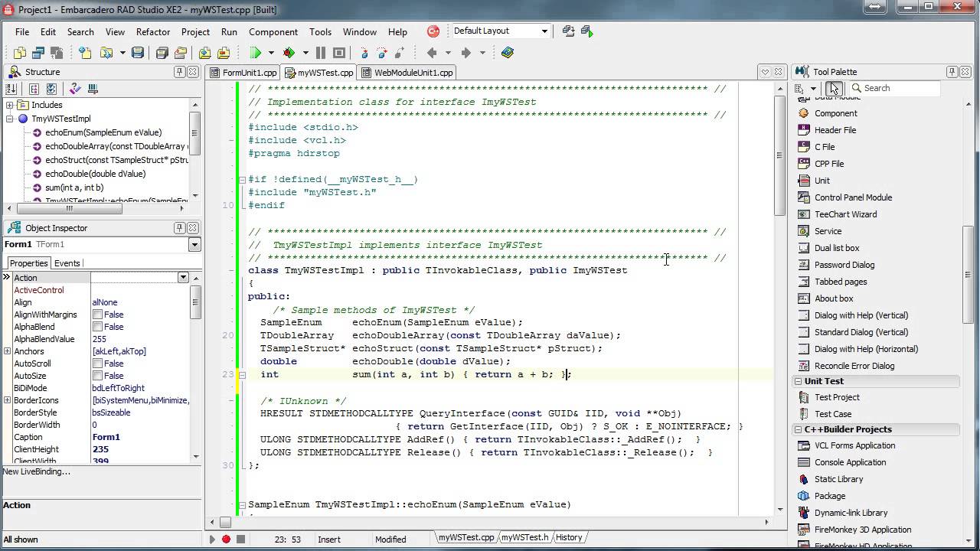Open the History bottom tab
The height and width of the screenshot is (551, 980).
569,538
